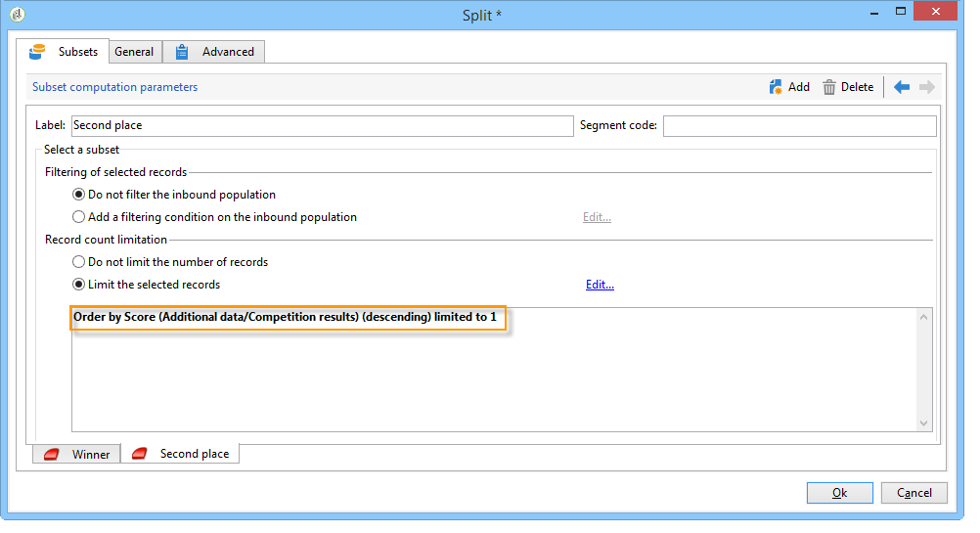Close the Split window
The width and height of the screenshot is (980, 533).
pyautogui.click(x=935, y=12)
